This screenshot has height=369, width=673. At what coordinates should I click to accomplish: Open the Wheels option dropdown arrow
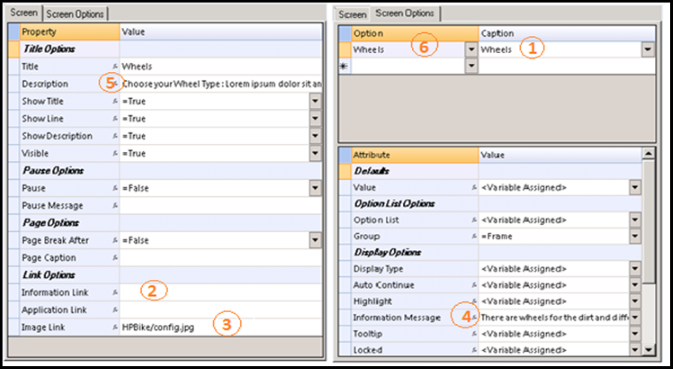pyautogui.click(x=471, y=50)
